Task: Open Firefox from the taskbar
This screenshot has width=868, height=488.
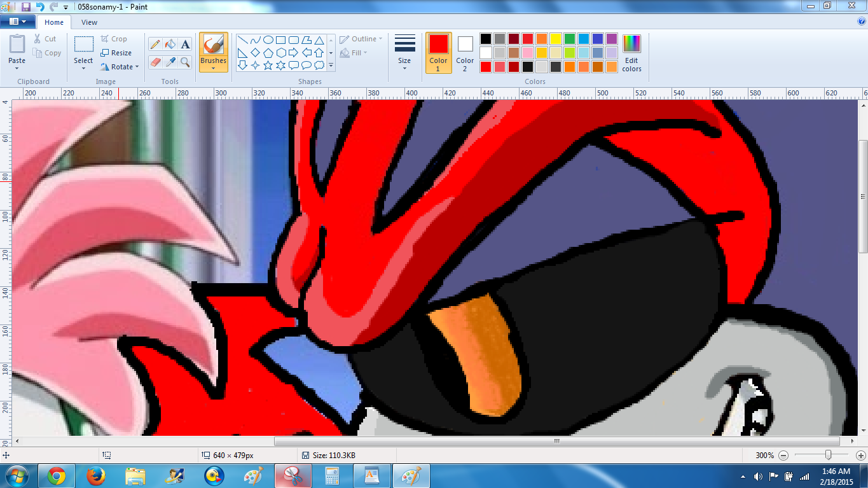Action: coord(95,476)
